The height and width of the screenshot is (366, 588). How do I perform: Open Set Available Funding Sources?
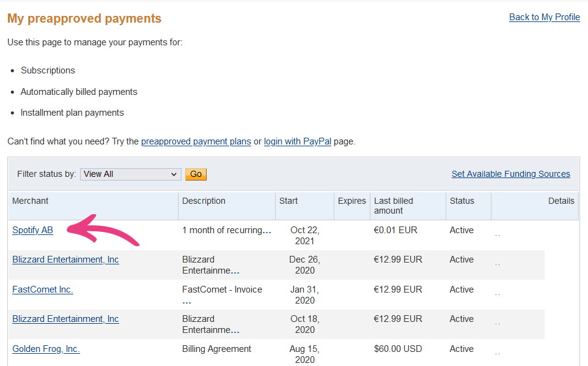[x=511, y=174]
